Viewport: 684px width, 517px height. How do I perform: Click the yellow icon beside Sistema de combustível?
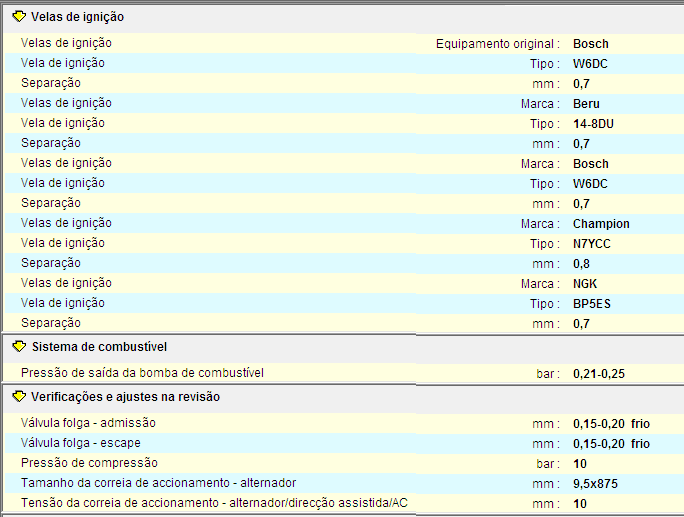(x=19, y=347)
